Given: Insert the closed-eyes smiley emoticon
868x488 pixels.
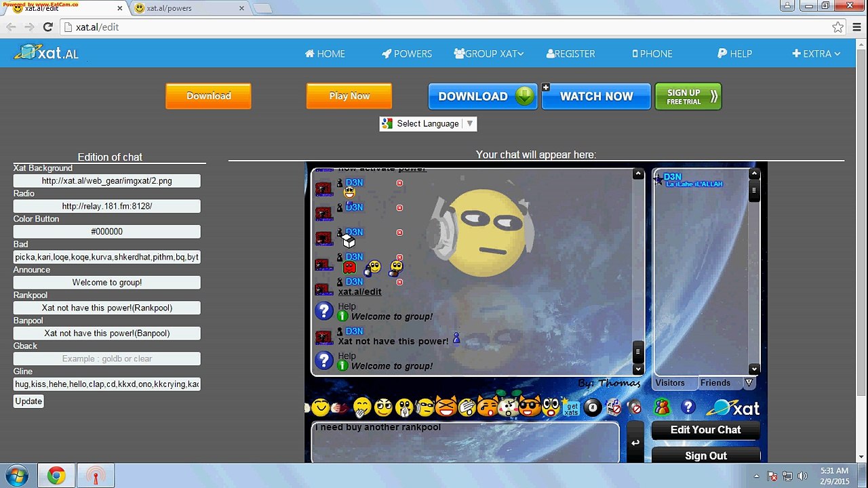Looking at the screenshot, I should (x=321, y=407).
